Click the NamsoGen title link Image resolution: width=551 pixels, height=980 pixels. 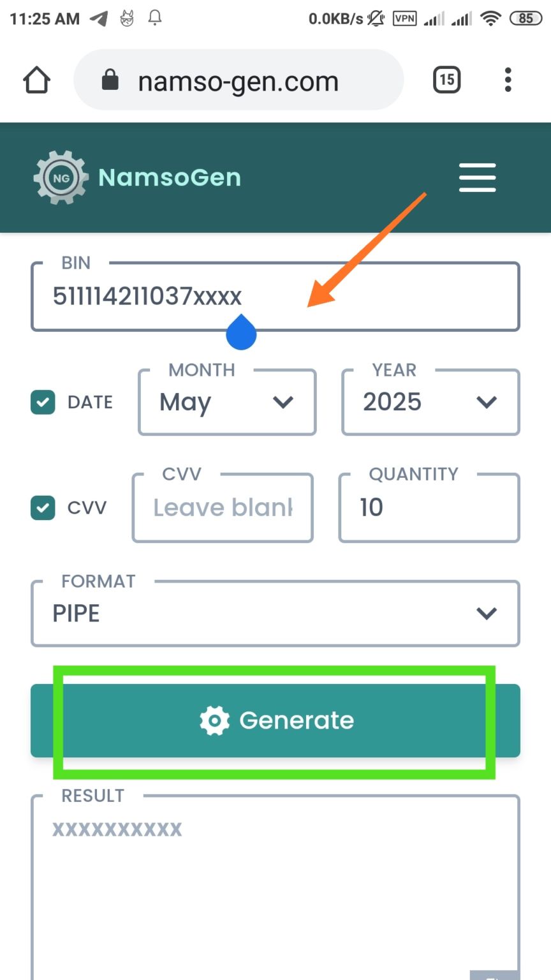170,177
